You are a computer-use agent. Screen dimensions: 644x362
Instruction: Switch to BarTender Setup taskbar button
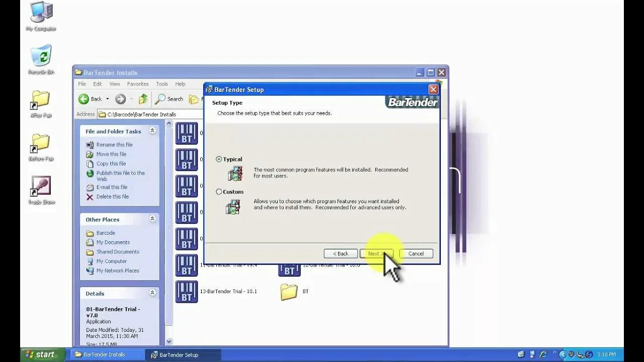[183, 354]
